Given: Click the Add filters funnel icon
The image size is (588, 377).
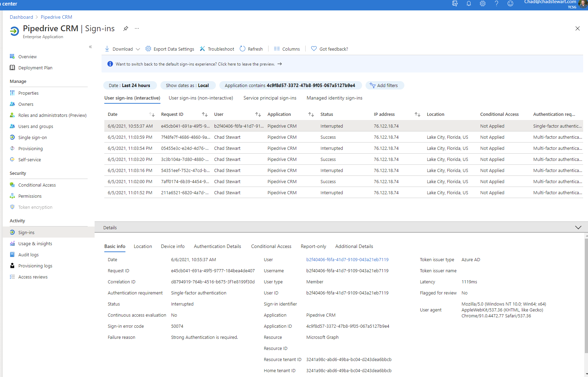Looking at the screenshot, I should 372,85.
